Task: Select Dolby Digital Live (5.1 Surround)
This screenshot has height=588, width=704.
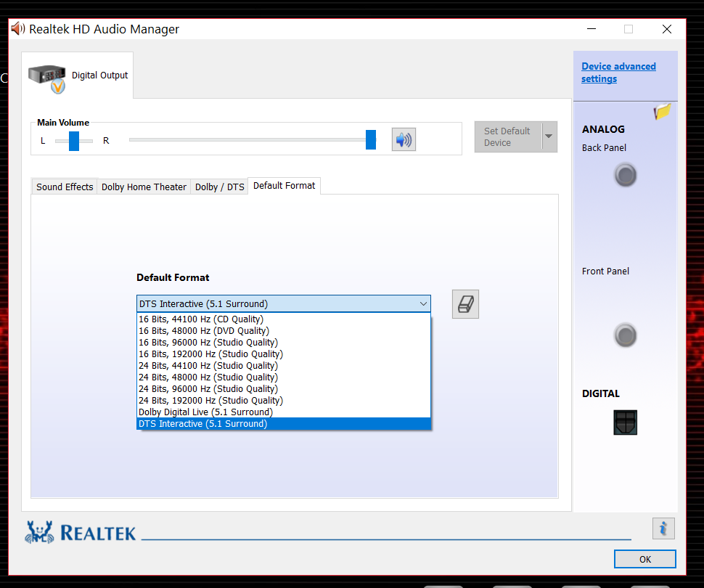Action: [x=283, y=412]
